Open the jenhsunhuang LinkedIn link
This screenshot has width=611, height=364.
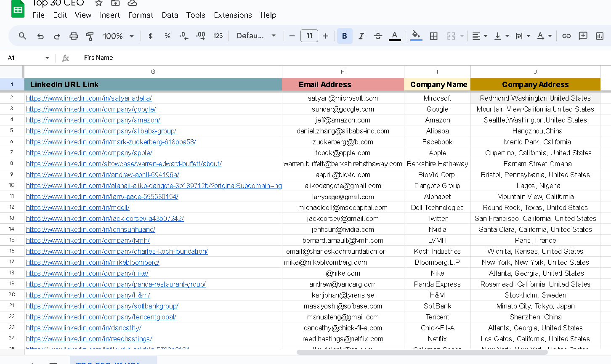(x=90, y=229)
